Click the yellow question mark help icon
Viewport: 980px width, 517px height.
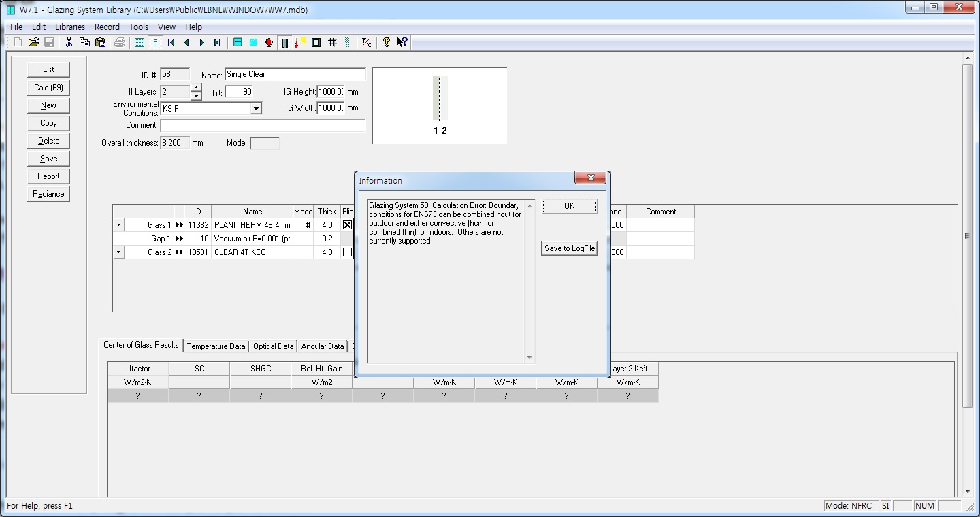pos(386,42)
